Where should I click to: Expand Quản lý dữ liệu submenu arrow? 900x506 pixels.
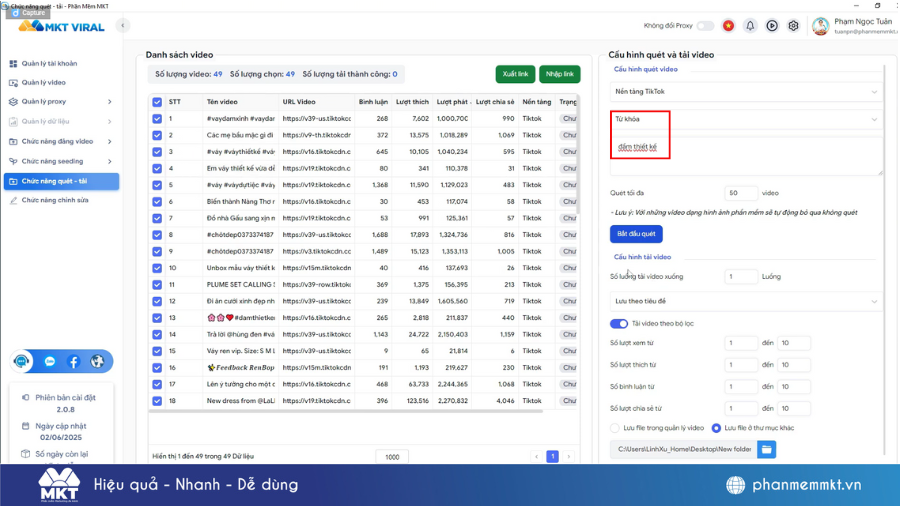click(x=110, y=122)
